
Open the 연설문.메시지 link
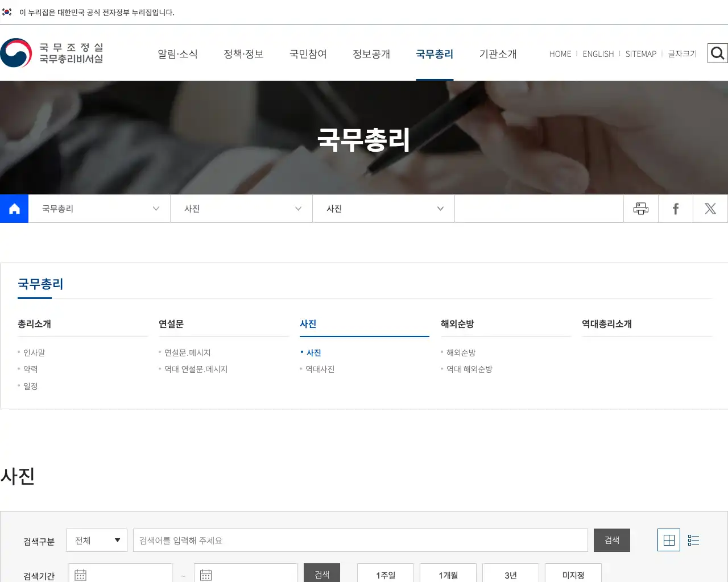click(x=188, y=352)
